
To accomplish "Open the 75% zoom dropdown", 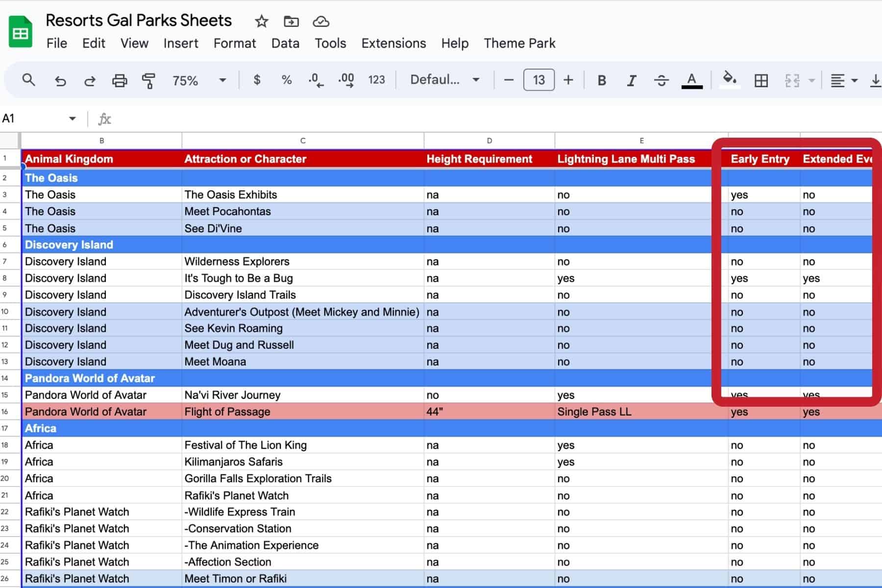I will tap(199, 80).
